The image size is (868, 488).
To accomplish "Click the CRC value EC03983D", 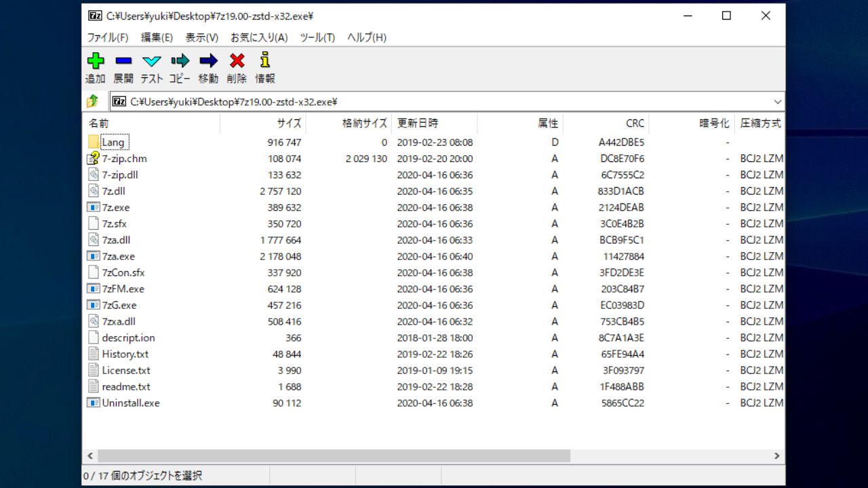I will [623, 305].
